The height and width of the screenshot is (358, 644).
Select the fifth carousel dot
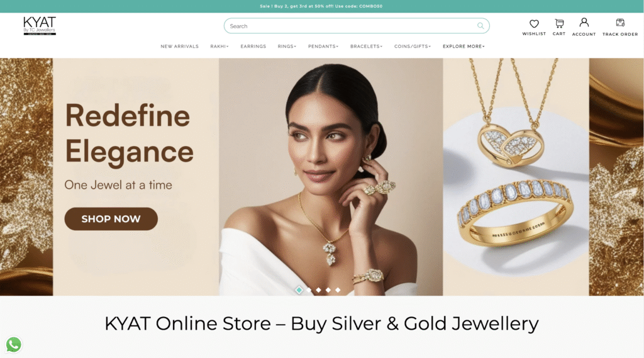point(338,290)
